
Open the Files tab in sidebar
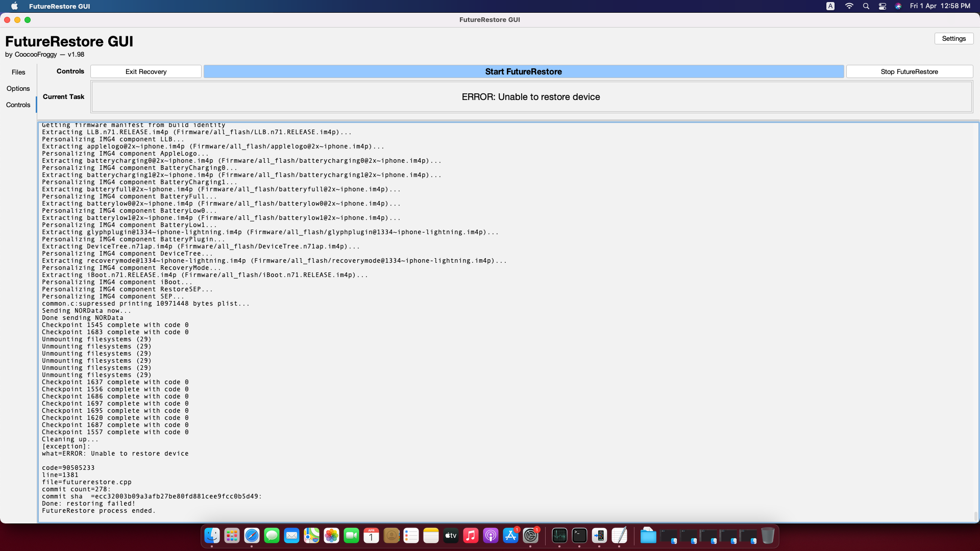pos(18,72)
